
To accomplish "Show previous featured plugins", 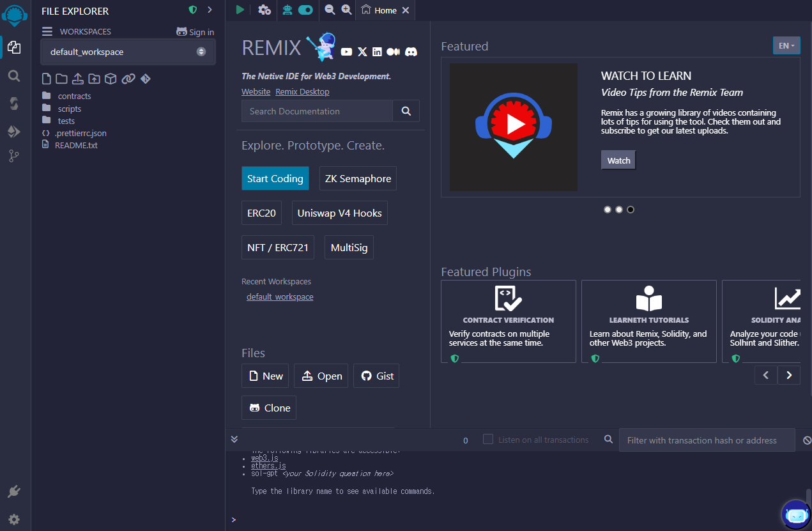I will click(766, 375).
